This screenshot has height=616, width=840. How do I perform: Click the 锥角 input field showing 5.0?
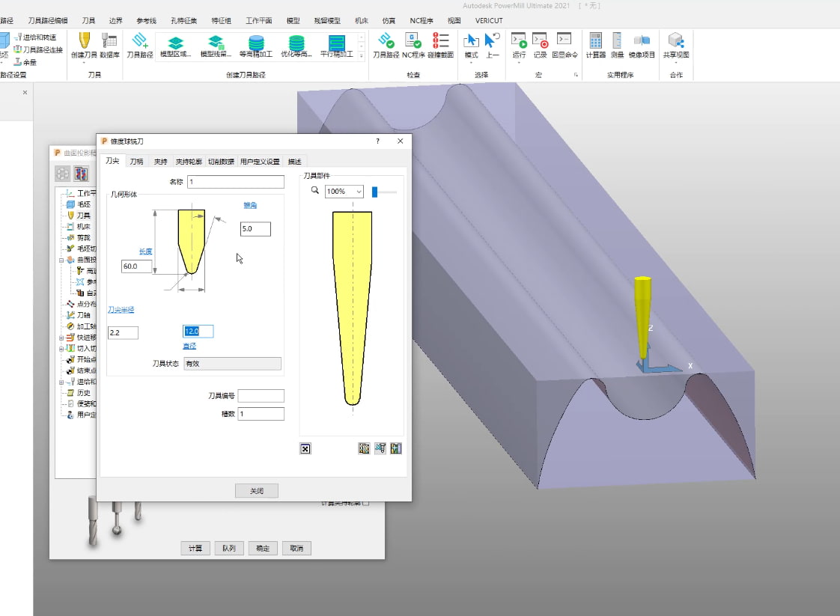click(255, 229)
